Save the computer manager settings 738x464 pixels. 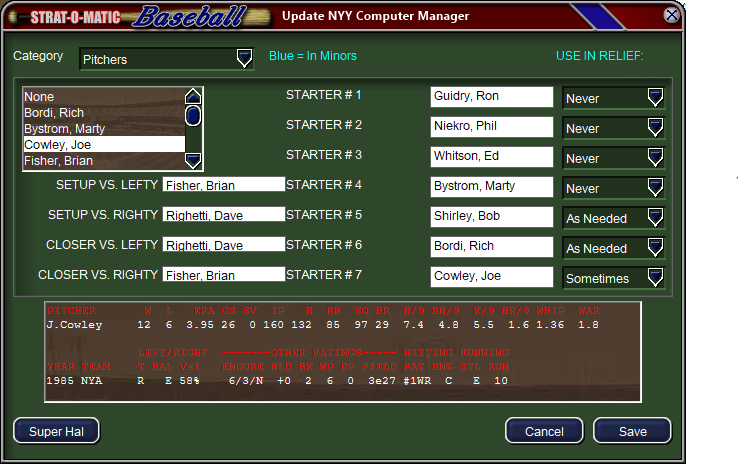click(x=632, y=431)
